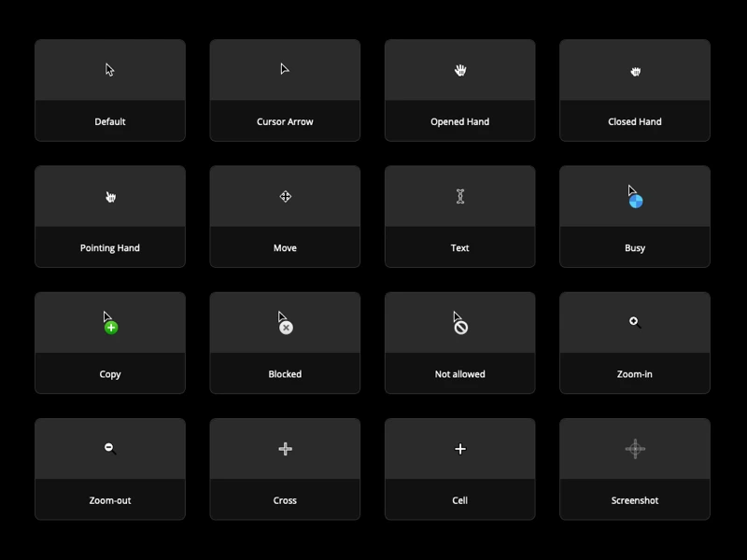Image resolution: width=747 pixels, height=560 pixels.
Task: Click the Default arrow cursor icon
Action: pos(110,70)
